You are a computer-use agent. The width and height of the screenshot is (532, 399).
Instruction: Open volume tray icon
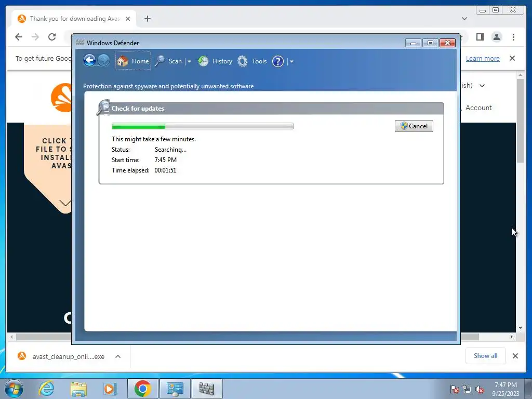[x=480, y=389]
